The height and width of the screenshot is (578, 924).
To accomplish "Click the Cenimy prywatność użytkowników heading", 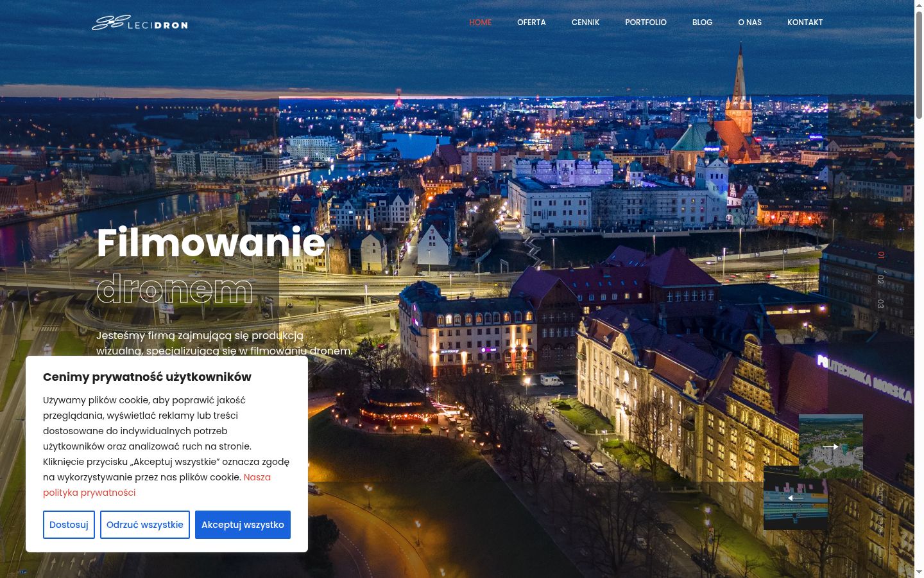I will click(147, 377).
